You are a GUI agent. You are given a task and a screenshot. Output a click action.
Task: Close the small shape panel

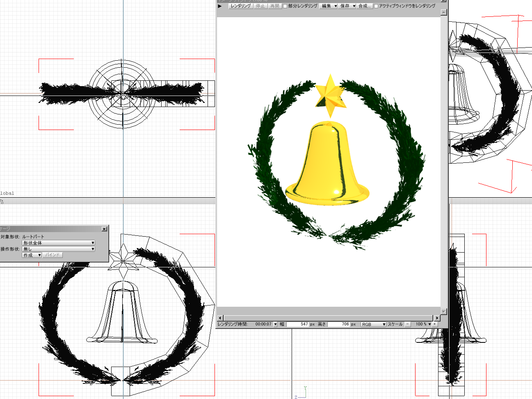click(104, 229)
